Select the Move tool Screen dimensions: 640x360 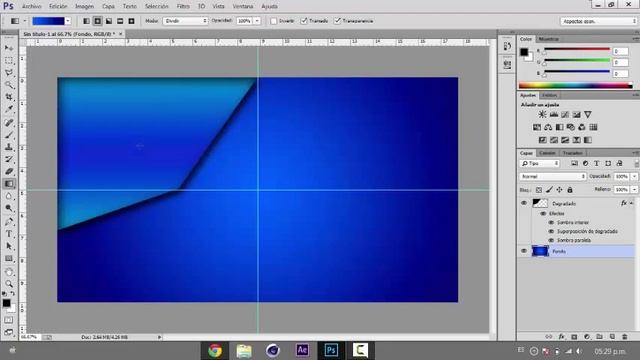point(9,48)
